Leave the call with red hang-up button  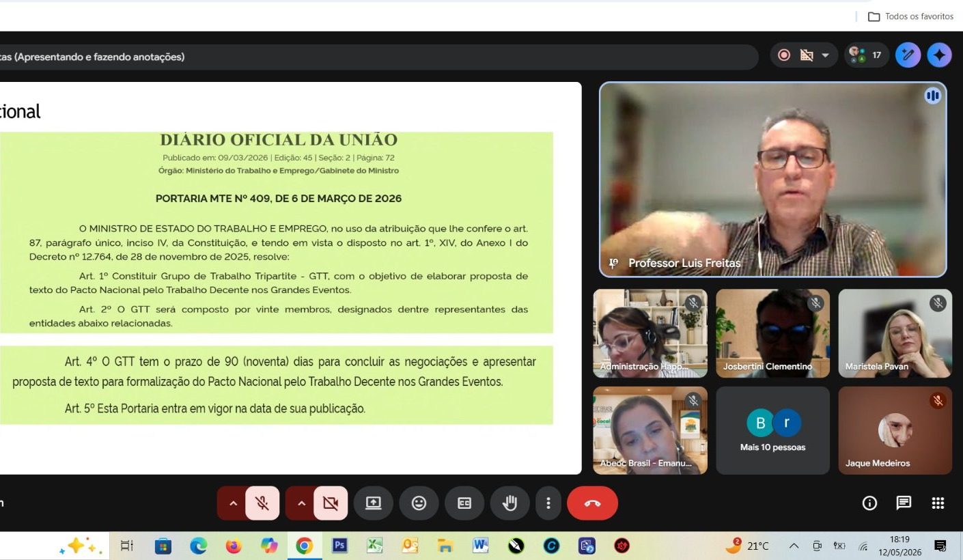coord(592,503)
